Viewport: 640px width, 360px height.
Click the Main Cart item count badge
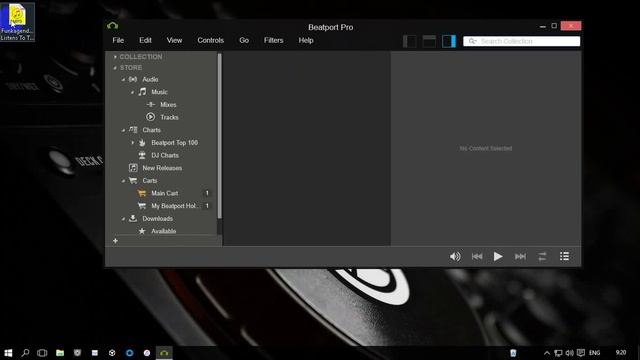207,193
